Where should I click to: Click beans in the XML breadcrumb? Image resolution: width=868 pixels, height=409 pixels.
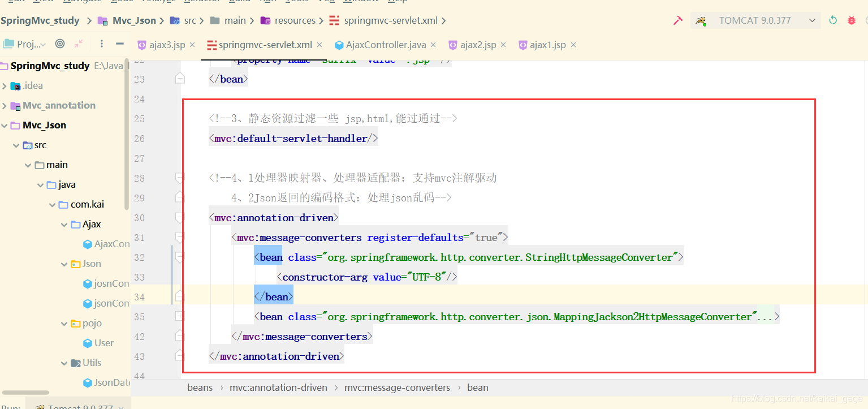pyautogui.click(x=200, y=388)
